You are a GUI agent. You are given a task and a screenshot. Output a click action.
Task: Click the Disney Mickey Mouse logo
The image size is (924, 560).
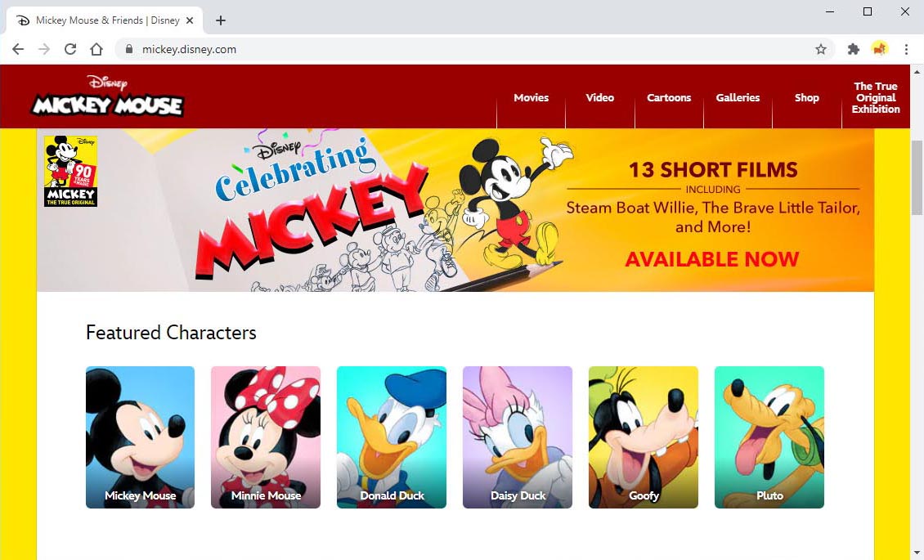(107, 96)
